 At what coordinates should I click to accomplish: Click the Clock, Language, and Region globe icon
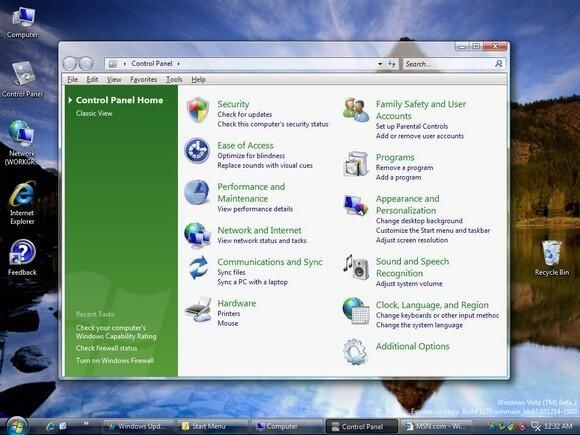[x=356, y=311]
